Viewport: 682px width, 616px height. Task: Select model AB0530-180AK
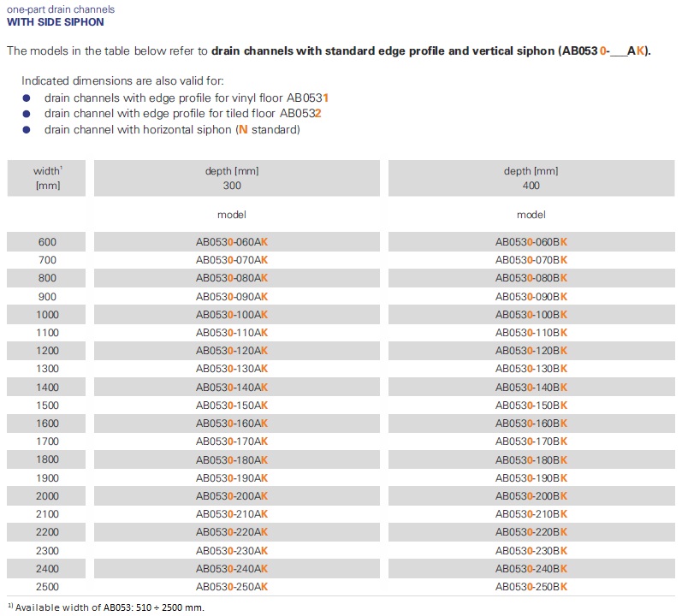click(232, 459)
